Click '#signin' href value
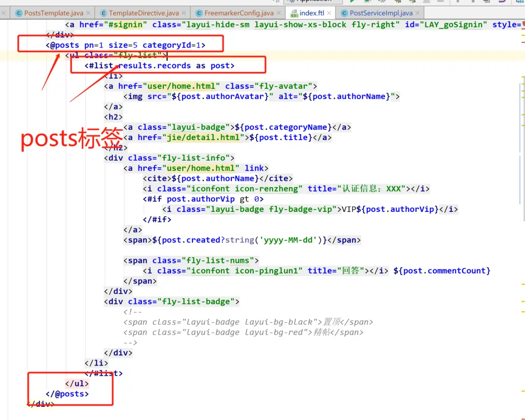Image resolution: width=525 pixels, height=420 pixels. (x=125, y=25)
